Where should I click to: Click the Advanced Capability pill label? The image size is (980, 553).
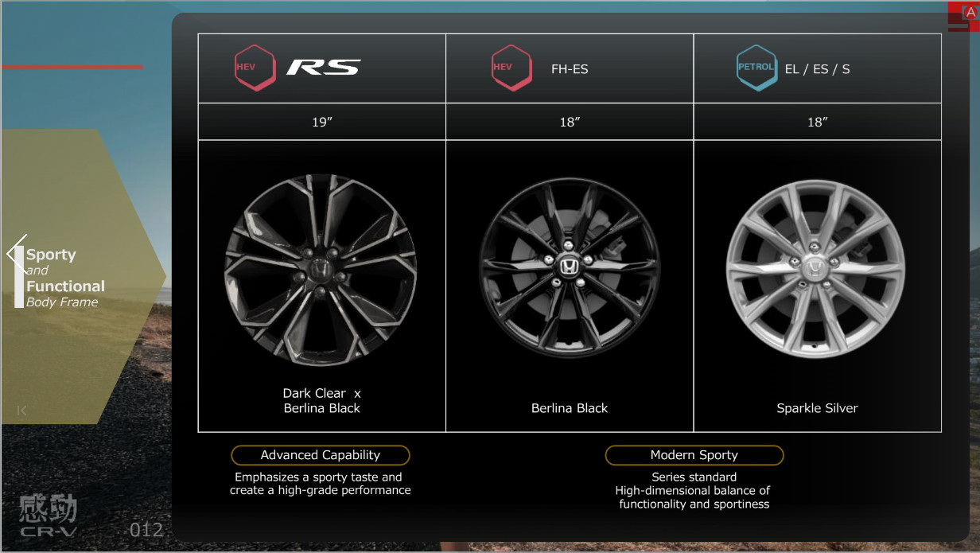click(321, 455)
